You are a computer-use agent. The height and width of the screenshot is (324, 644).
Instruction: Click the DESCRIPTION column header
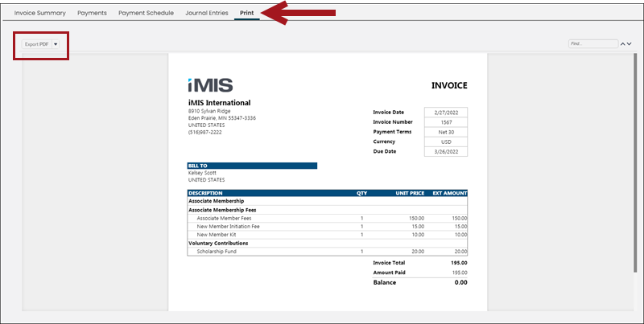205,193
